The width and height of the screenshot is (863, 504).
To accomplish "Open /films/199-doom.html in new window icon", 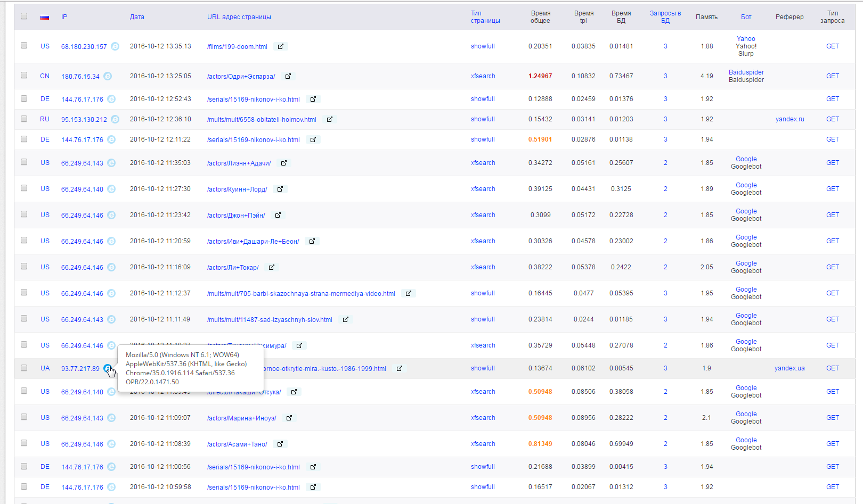I will tap(281, 46).
